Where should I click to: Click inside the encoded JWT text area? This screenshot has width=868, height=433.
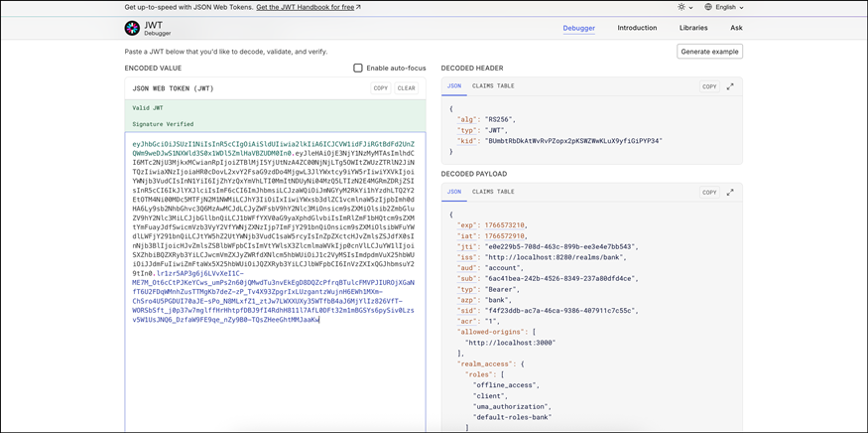pyautogui.click(x=275, y=377)
